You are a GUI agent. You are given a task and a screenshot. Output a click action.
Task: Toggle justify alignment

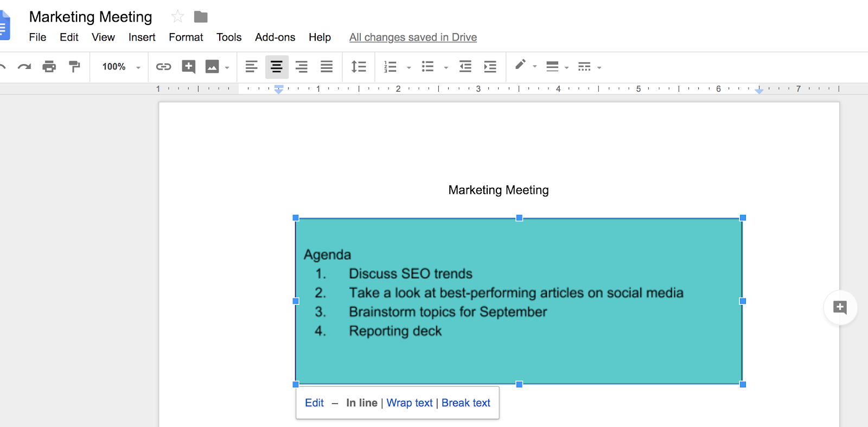[326, 67]
